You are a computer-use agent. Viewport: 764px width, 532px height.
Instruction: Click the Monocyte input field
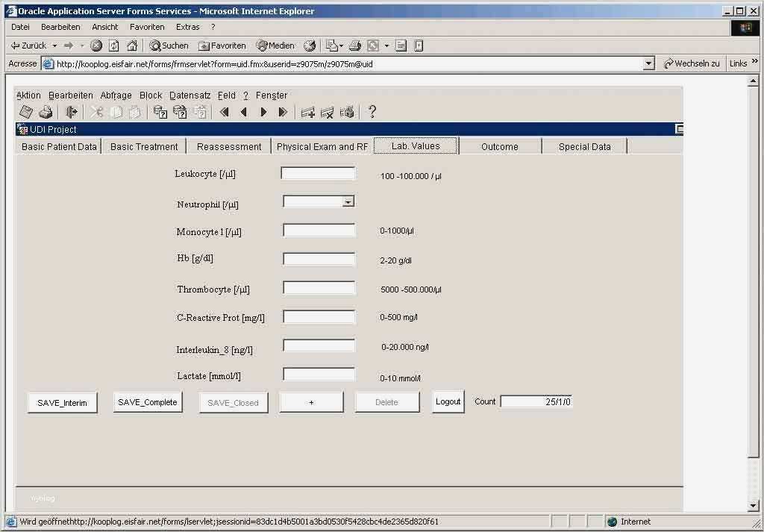[x=319, y=231]
